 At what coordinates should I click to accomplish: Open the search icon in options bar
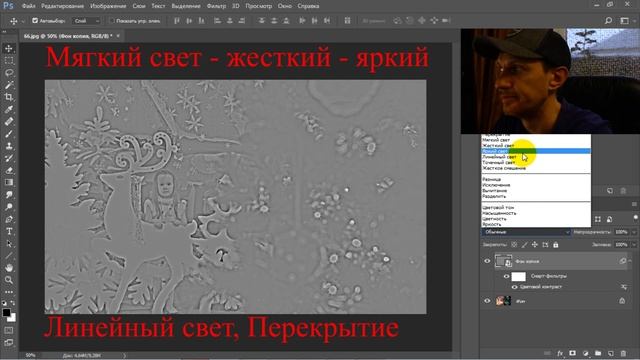point(608,20)
